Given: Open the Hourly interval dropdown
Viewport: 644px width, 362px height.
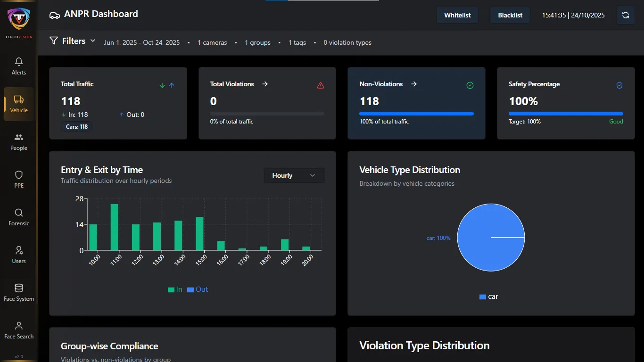Looking at the screenshot, I should pos(294,175).
